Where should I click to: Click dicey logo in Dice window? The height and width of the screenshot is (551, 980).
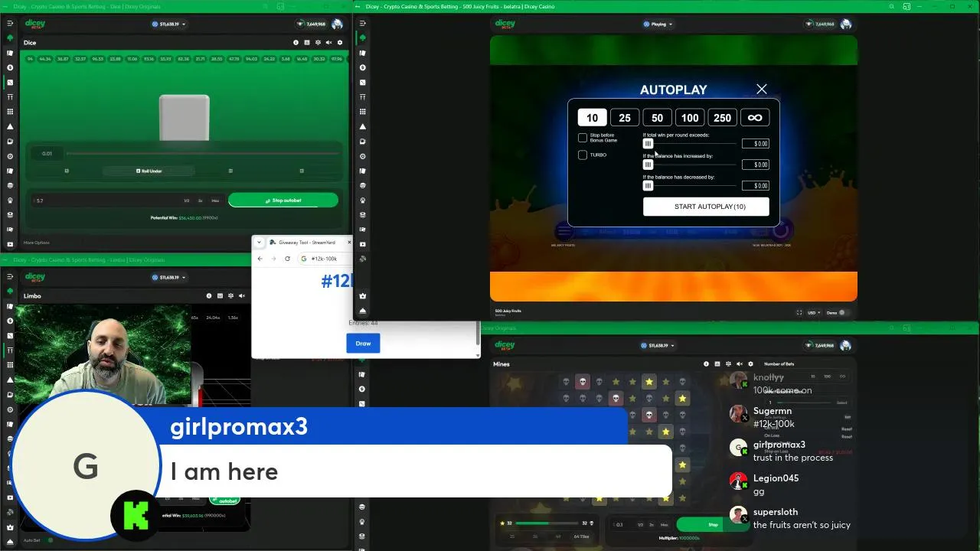point(35,24)
